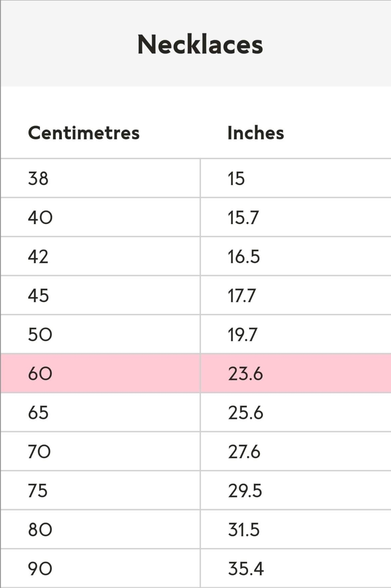Click the 17.7 inches value
This screenshot has height=588, width=391.
[242, 296]
